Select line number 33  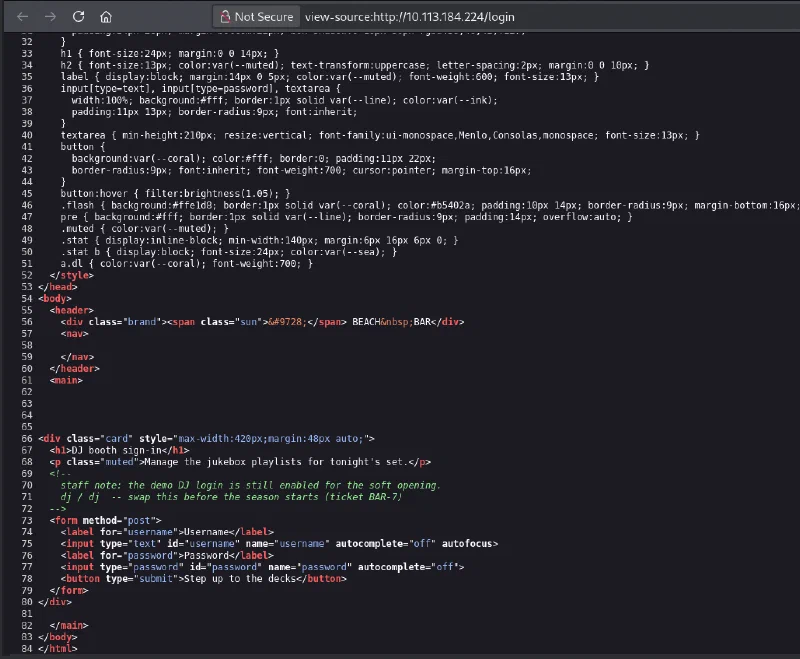click(x=27, y=54)
